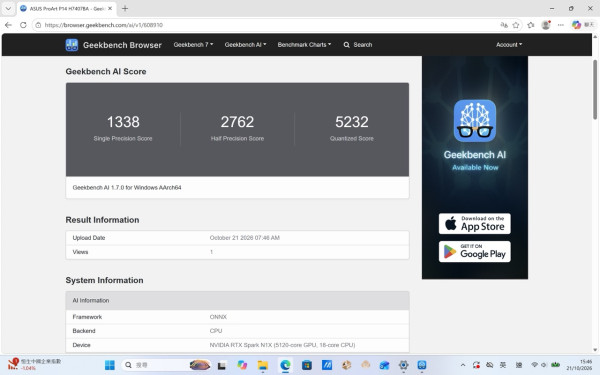Open the favorites list icon

(531, 25)
